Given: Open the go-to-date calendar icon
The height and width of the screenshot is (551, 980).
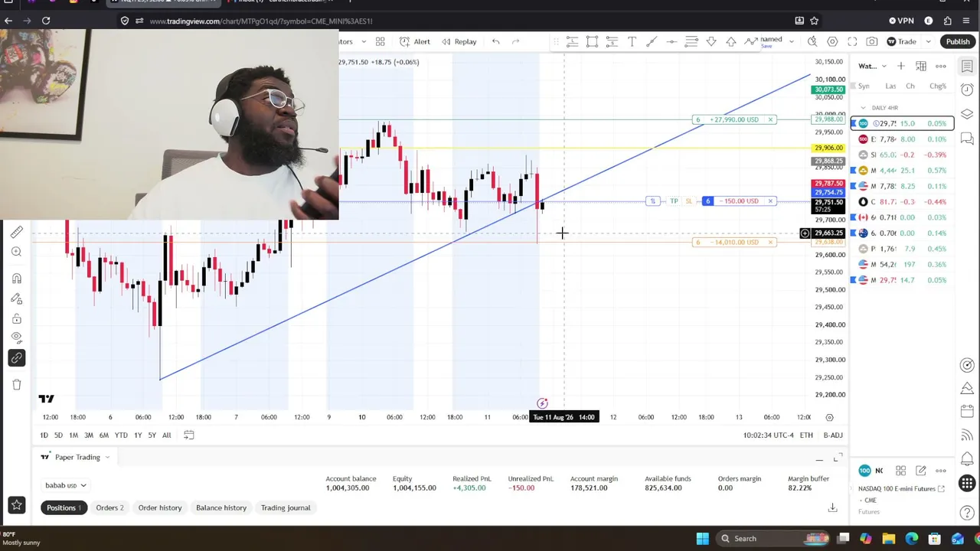Looking at the screenshot, I should [188, 435].
